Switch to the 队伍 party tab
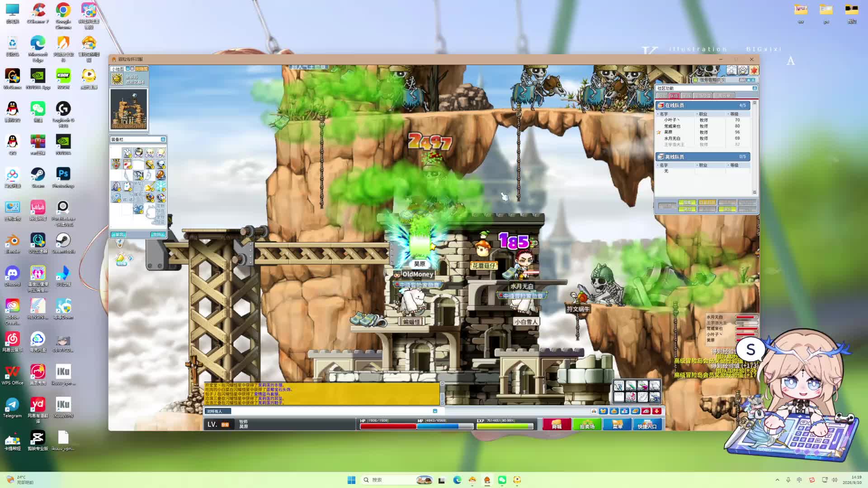 coord(674,96)
